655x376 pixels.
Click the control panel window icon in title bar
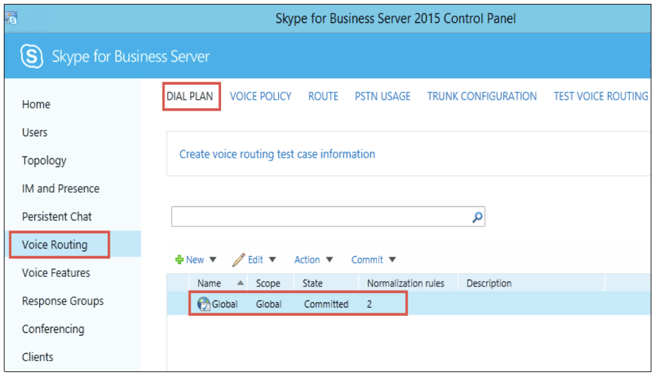point(11,18)
